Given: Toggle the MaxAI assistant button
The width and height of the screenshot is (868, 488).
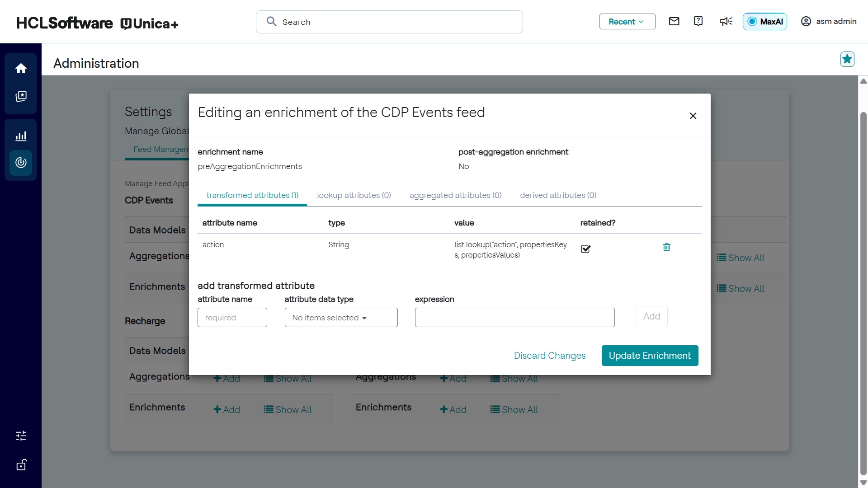Looking at the screenshot, I should coord(764,22).
